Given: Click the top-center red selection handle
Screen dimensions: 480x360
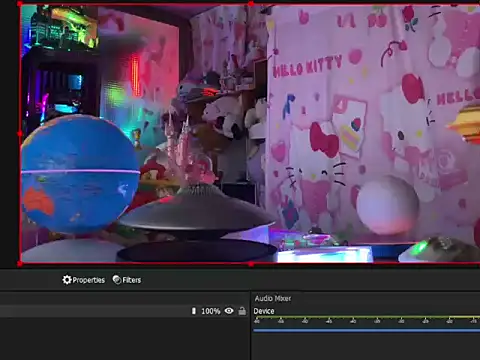Looking at the screenshot, I should (x=251, y=4).
